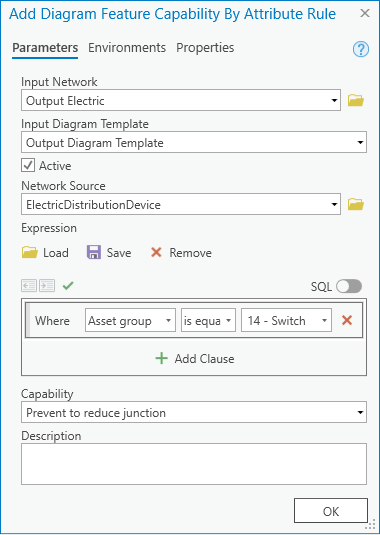Click the indent clause icon
Screen dimensions: 380x535
click(47, 286)
